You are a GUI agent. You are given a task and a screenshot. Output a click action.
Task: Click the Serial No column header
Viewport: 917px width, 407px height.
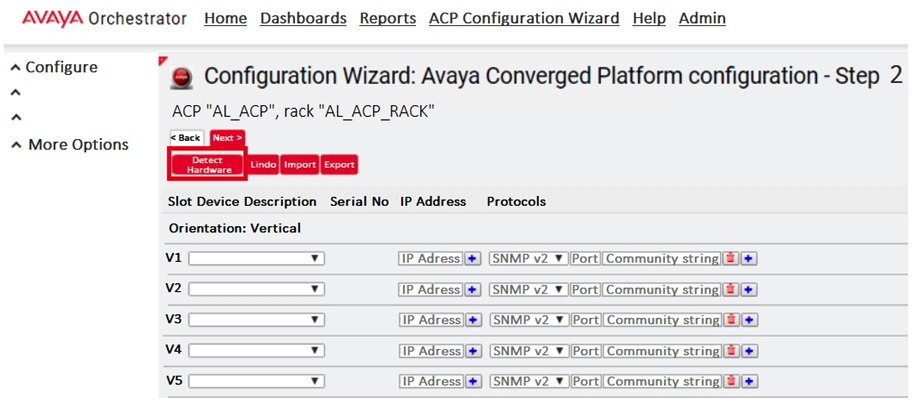(x=359, y=202)
